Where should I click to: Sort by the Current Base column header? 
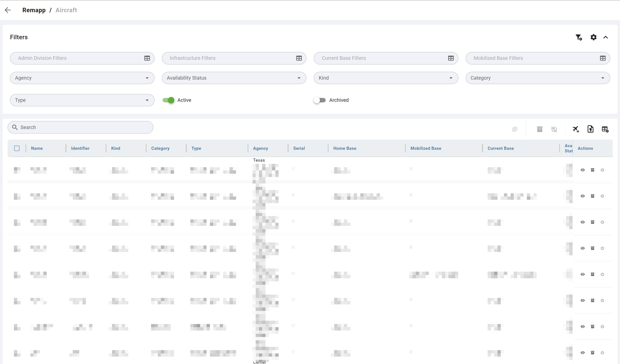pyautogui.click(x=500, y=148)
